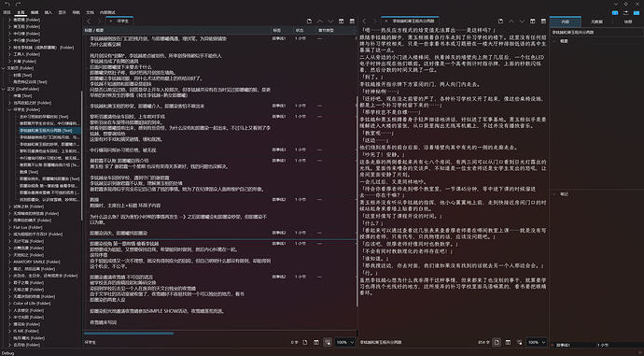Click the 标题 / 概要 column header
Viewport: 644px width, 356px height.
pyautogui.click(x=176, y=31)
